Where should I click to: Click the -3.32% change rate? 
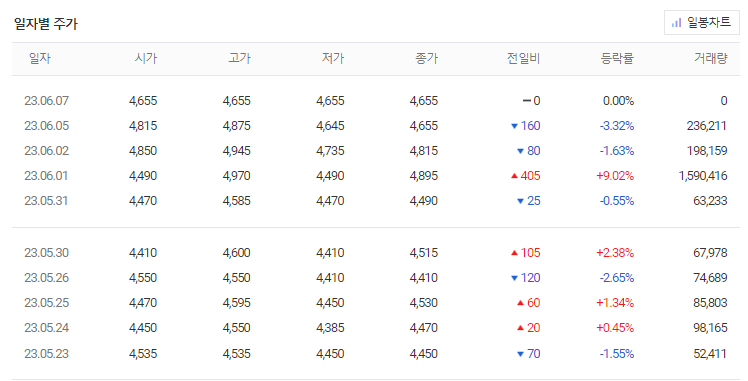pyautogui.click(x=617, y=126)
